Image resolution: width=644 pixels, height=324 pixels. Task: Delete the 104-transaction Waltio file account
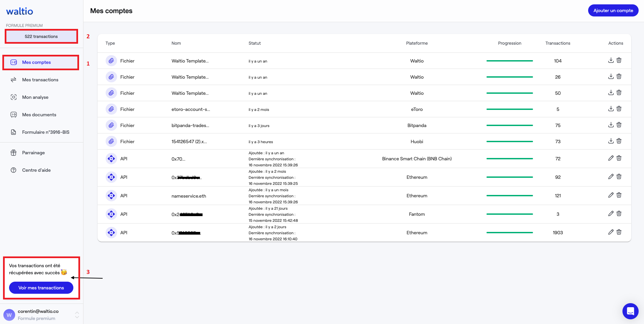619,60
